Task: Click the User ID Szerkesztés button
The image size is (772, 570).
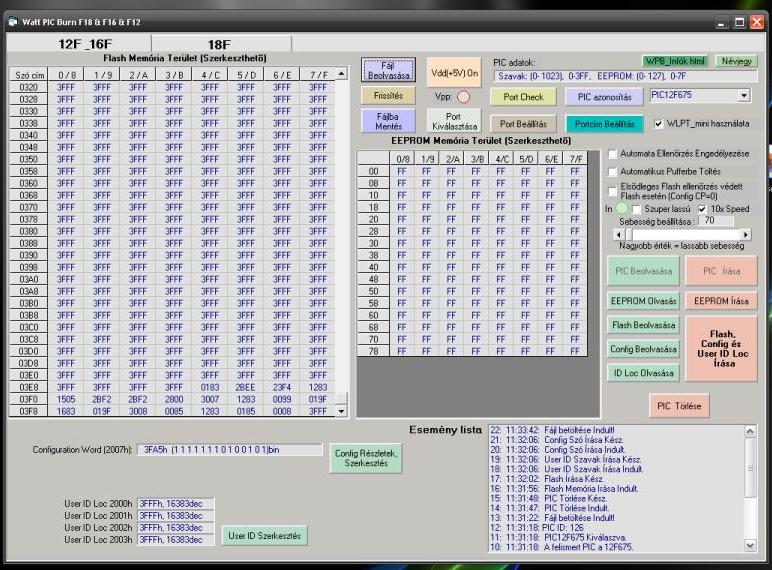Action: [265, 536]
